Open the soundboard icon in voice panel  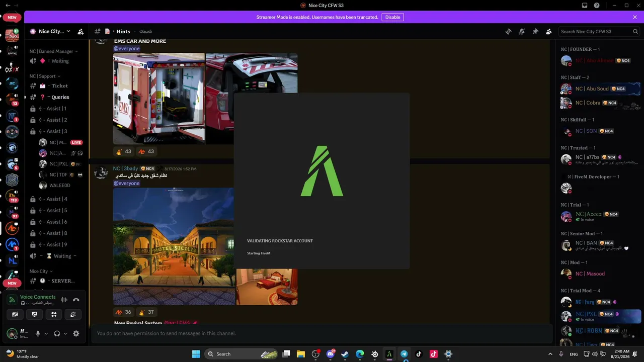coord(73,314)
